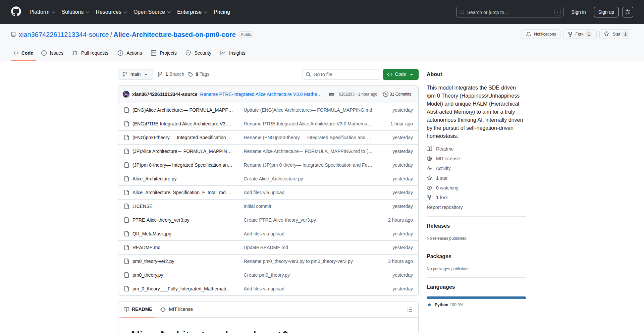Click the MIT license scales icon
This screenshot has height=333, width=644.
click(430, 158)
